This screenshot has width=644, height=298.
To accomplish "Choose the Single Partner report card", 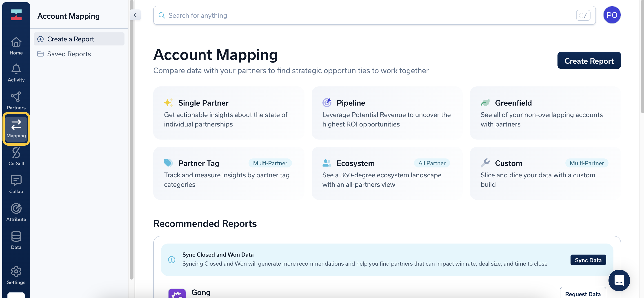I will pos(229,113).
